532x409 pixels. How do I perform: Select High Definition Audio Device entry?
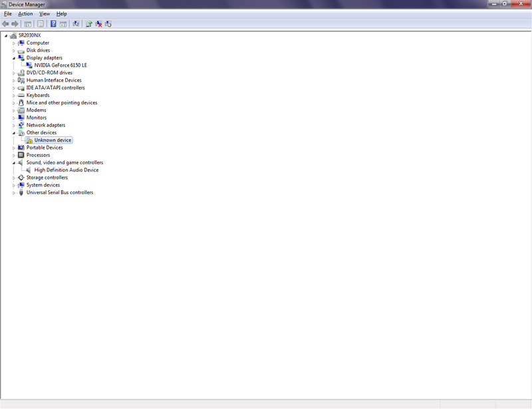click(66, 170)
